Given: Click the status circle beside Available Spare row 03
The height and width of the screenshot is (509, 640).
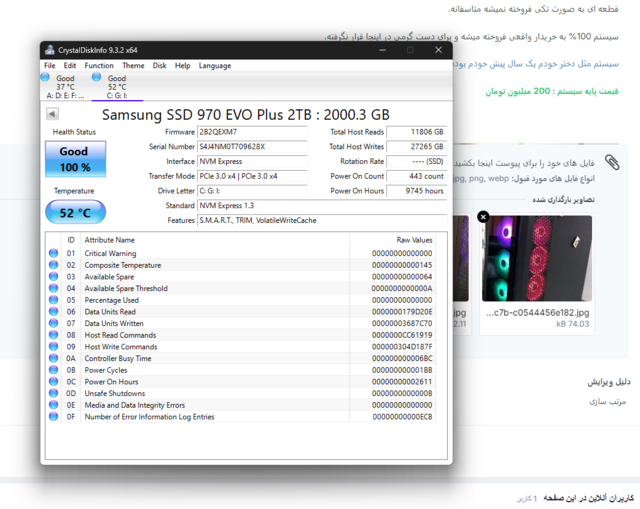Looking at the screenshot, I should click(53, 276).
